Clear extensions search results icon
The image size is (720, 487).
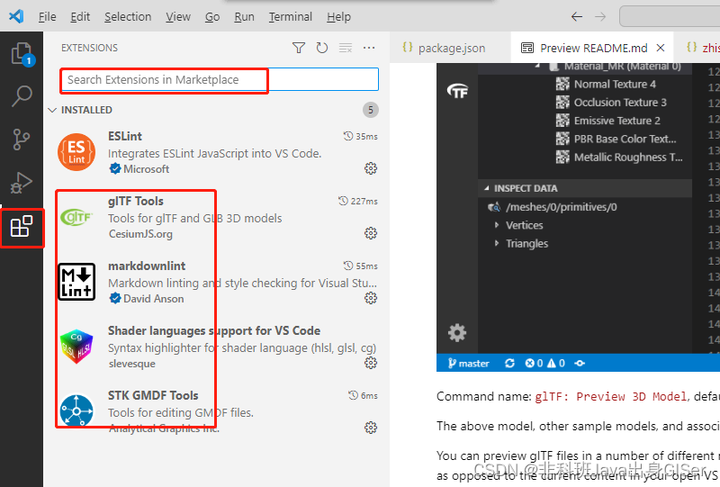[345, 48]
